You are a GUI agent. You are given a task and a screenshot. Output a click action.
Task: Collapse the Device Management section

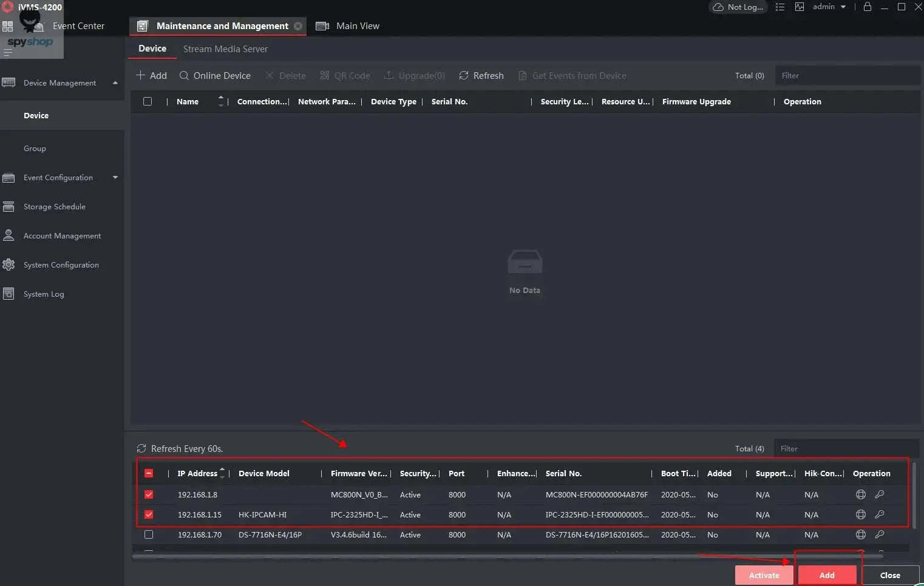coord(115,83)
